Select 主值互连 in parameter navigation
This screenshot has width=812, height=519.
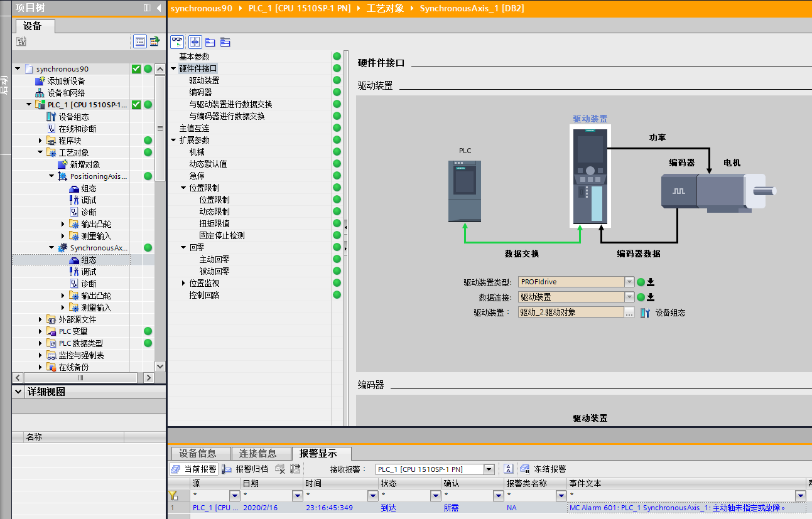pos(195,128)
